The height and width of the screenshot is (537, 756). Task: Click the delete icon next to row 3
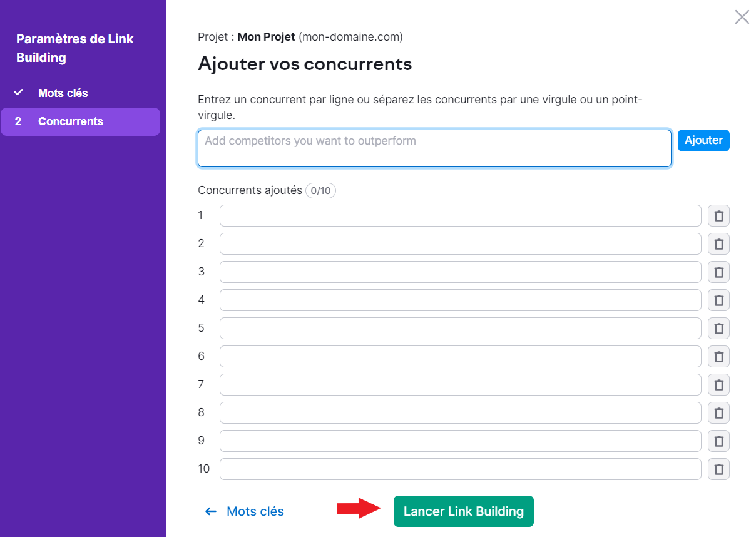718,272
